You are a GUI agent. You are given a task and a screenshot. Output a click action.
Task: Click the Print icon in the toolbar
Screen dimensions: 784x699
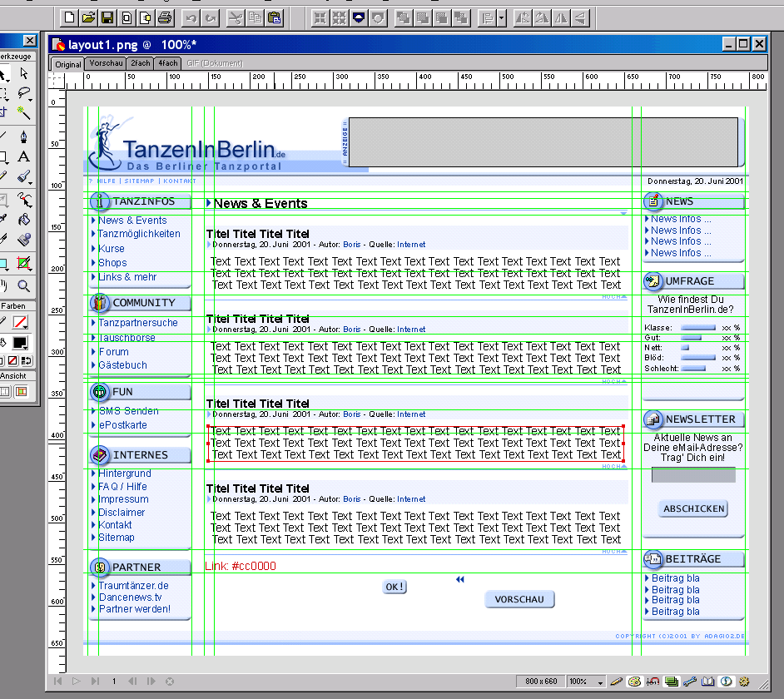coord(165,17)
